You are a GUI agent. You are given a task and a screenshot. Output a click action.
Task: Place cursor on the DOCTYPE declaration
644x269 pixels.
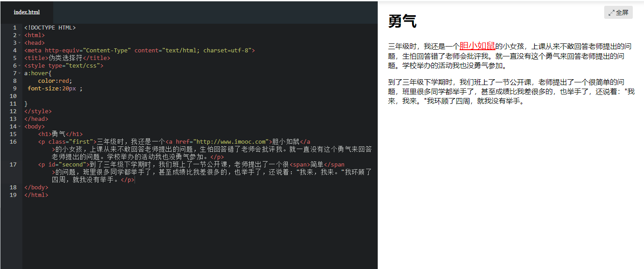coord(49,27)
